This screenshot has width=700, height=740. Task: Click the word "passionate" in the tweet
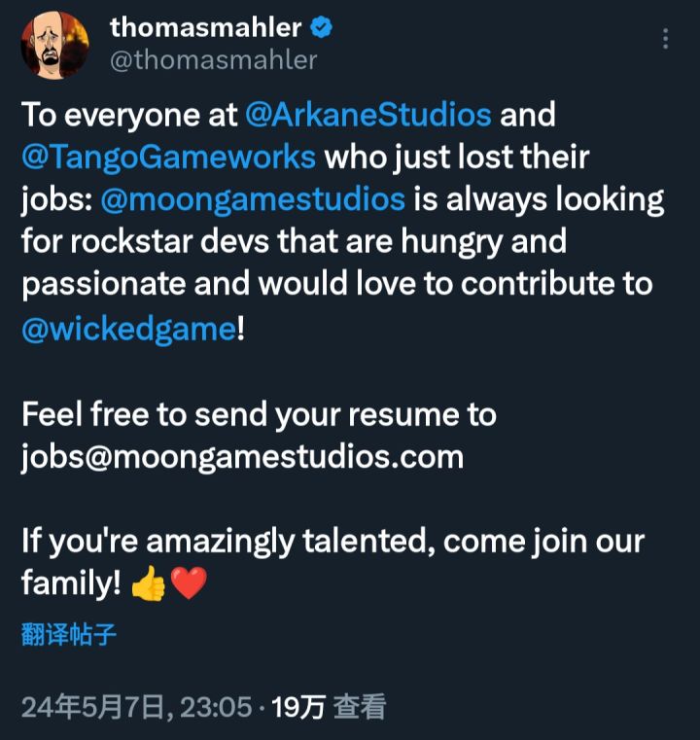point(102,285)
